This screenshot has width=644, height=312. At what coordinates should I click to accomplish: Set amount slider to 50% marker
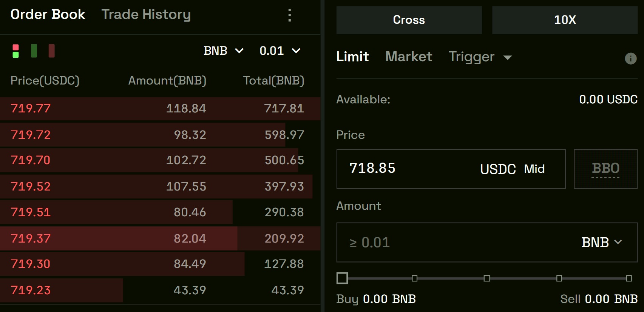(x=487, y=278)
